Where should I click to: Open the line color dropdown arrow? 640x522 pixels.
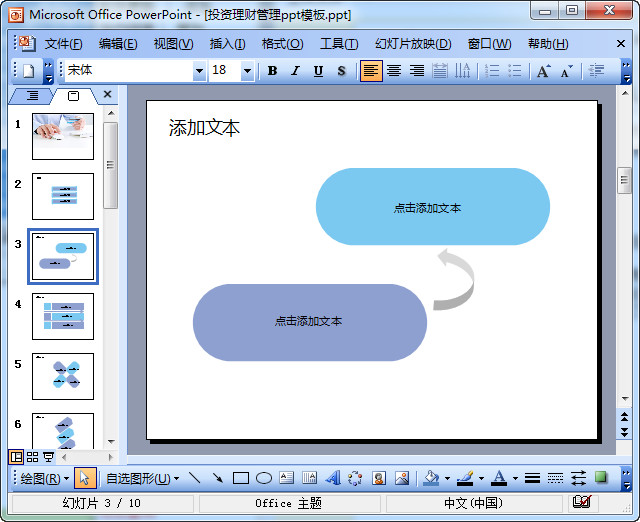pyautogui.click(x=482, y=478)
